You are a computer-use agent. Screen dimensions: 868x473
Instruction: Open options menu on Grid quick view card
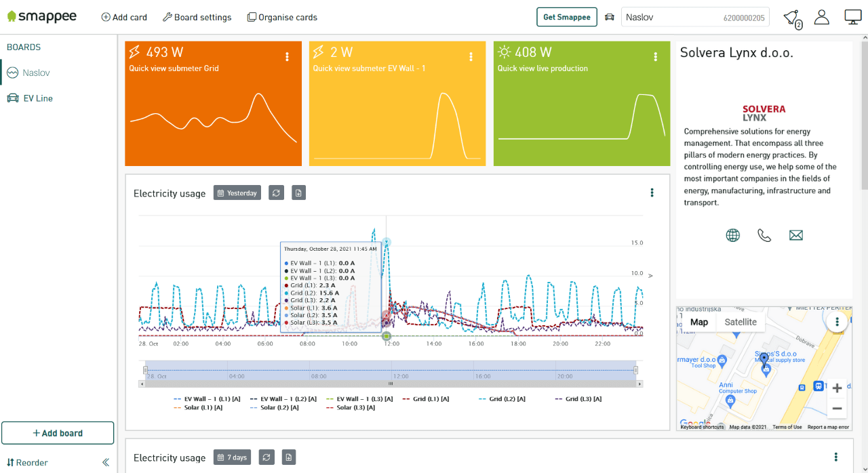tap(287, 57)
